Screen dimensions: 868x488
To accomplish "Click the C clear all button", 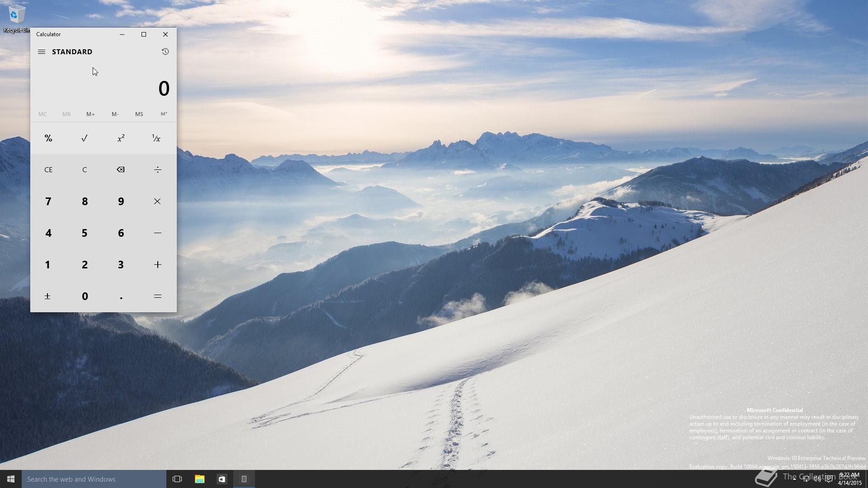I will pyautogui.click(x=85, y=169).
